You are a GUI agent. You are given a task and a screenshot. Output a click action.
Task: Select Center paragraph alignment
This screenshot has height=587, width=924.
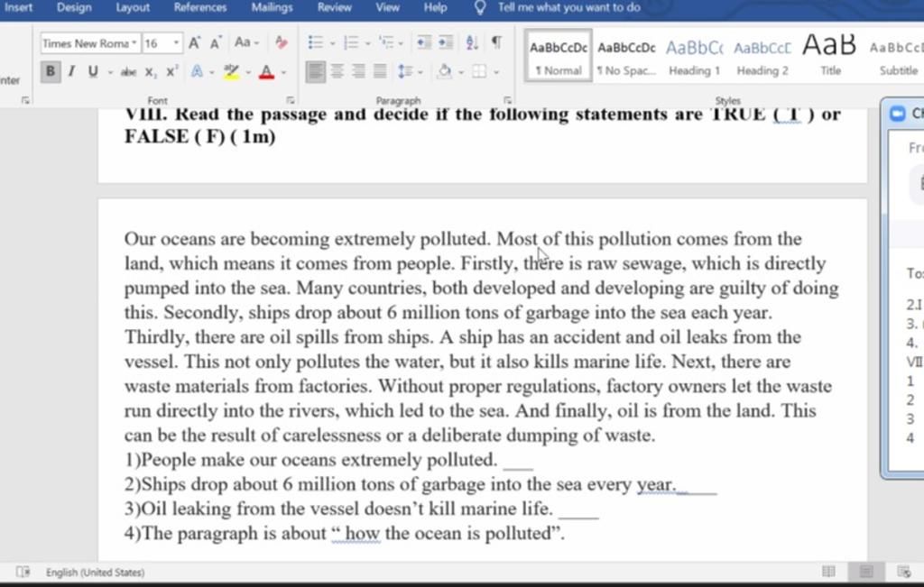[337, 72]
